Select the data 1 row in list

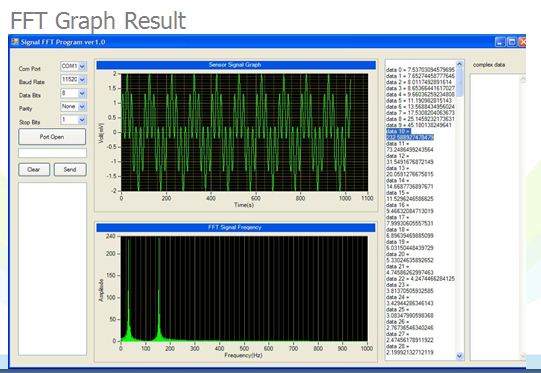[x=420, y=76]
